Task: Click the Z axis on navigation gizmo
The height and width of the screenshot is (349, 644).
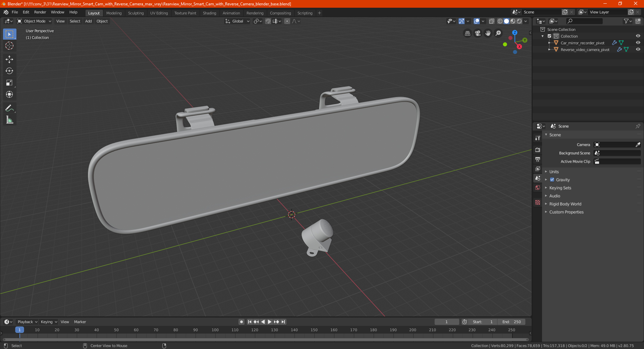Action: point(515,33)
